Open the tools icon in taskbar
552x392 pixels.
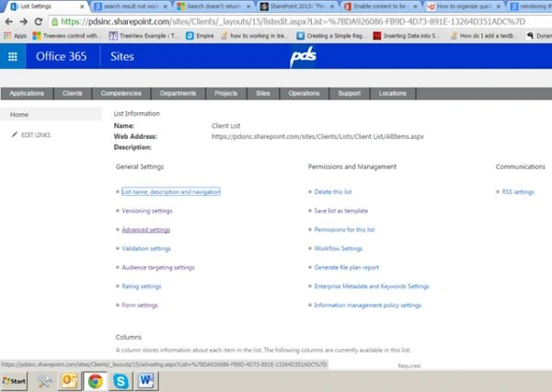pyautogui.click(x=44, y=381)
